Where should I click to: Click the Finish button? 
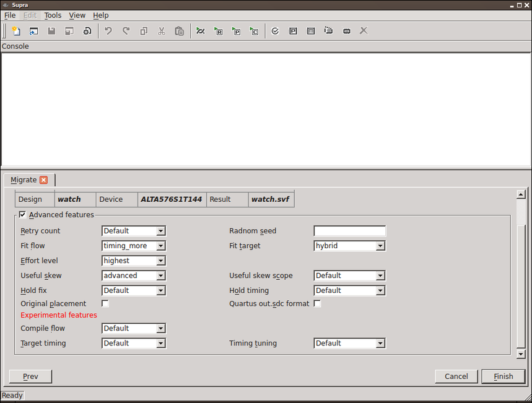[503, 376]
